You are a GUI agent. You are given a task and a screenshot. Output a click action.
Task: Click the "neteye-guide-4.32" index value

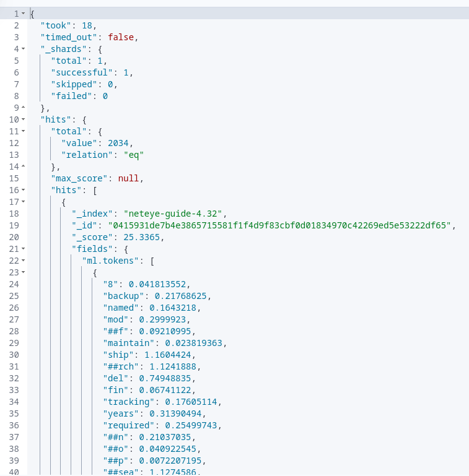(x=173, y=214)
